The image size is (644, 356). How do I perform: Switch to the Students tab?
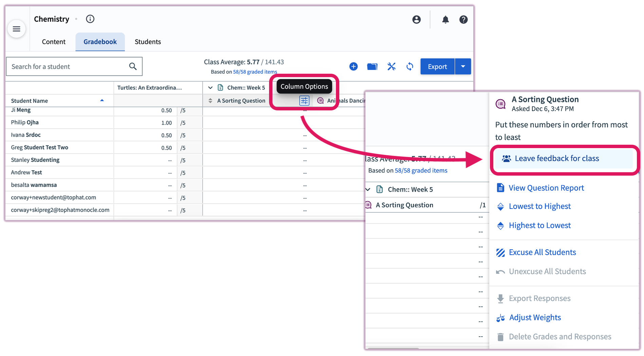click(x=148, y=41)
